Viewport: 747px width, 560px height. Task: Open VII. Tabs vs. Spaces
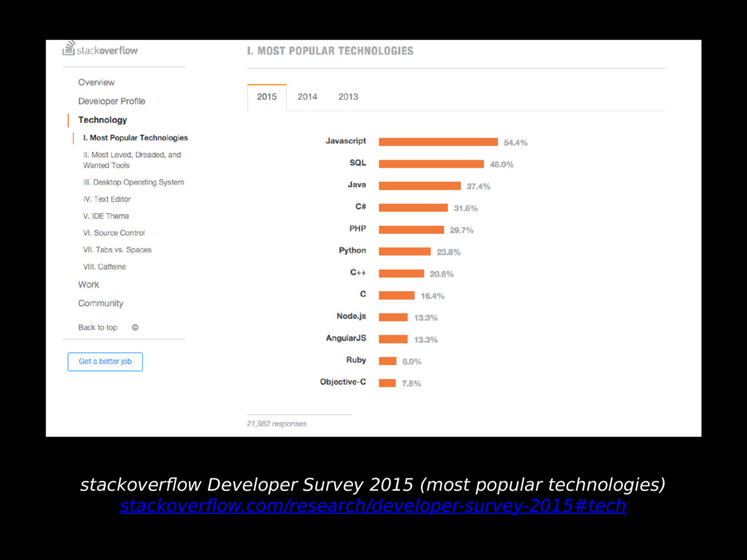[117, 250]
